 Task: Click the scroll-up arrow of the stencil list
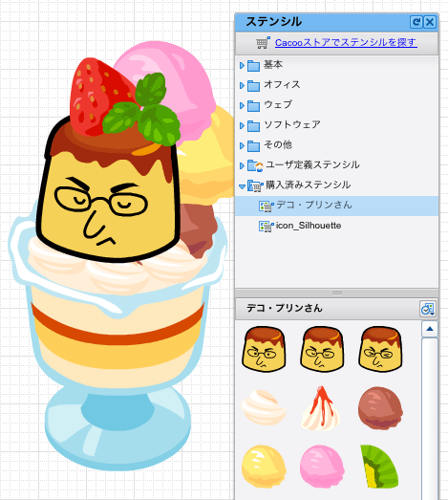click(x=430, y=329)
